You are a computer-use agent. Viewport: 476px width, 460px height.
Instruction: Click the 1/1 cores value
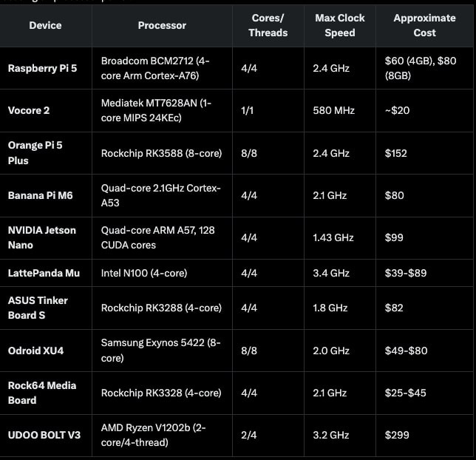coord(247,110)
